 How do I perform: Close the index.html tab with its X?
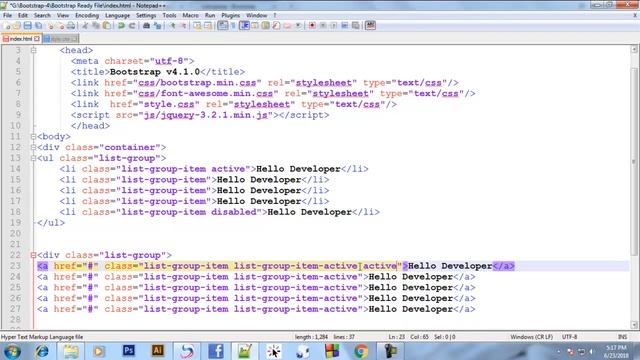(37, 39)
